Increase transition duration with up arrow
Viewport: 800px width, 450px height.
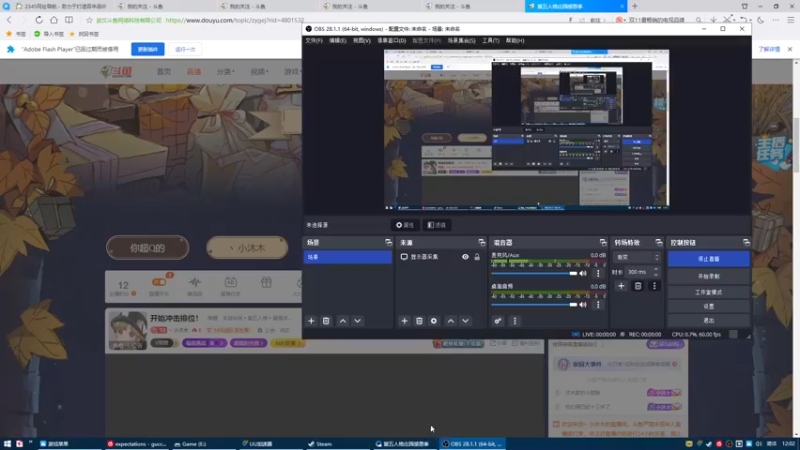coord(656,269)
